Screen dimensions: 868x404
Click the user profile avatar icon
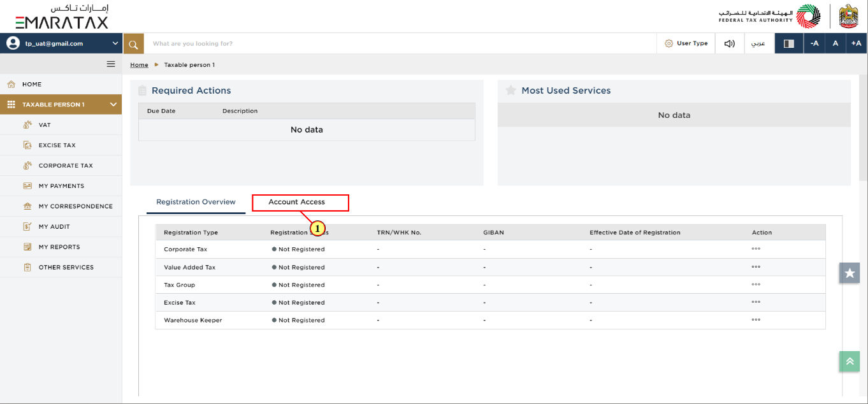click(13, 43)
